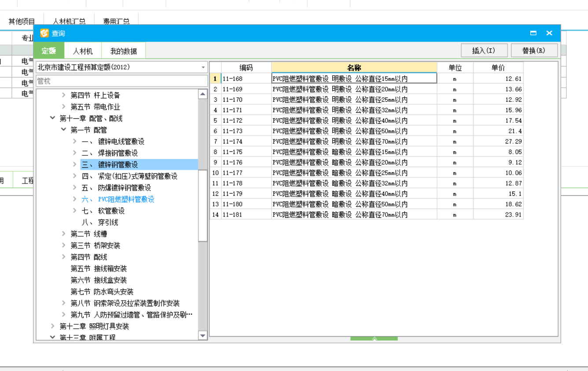The width and height of the screenshot is (588, 371).
Task: Expand 一、镀锌电线管敷设 node
Action: pyautogui.click(x=75, y=141)
